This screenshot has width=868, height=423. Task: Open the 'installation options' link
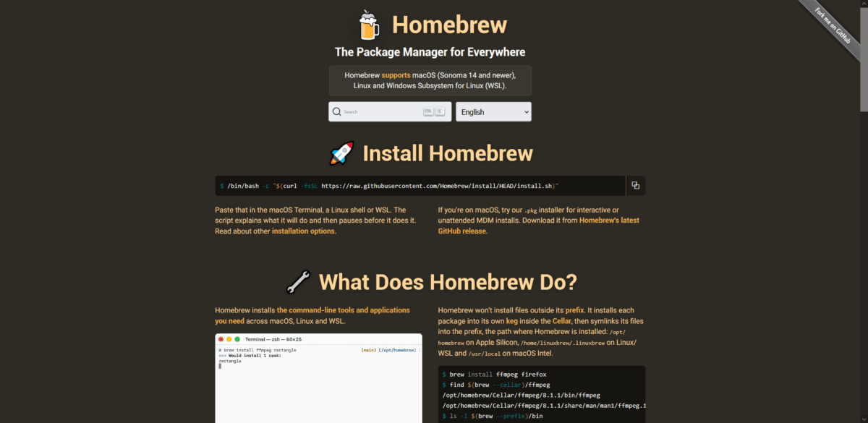304,231
